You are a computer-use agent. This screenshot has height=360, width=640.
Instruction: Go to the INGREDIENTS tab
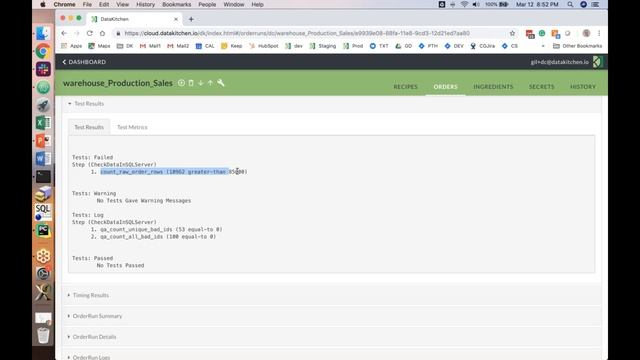click(x=493, y=87)
